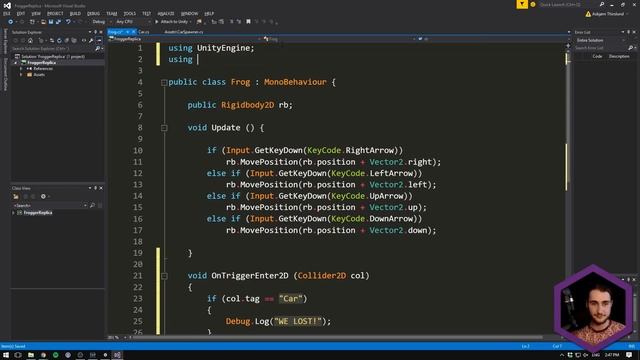The height and width of the screenshot is (360, 640).
Task: Click the Class View search magnifier icon
Action: coord(93,205)
